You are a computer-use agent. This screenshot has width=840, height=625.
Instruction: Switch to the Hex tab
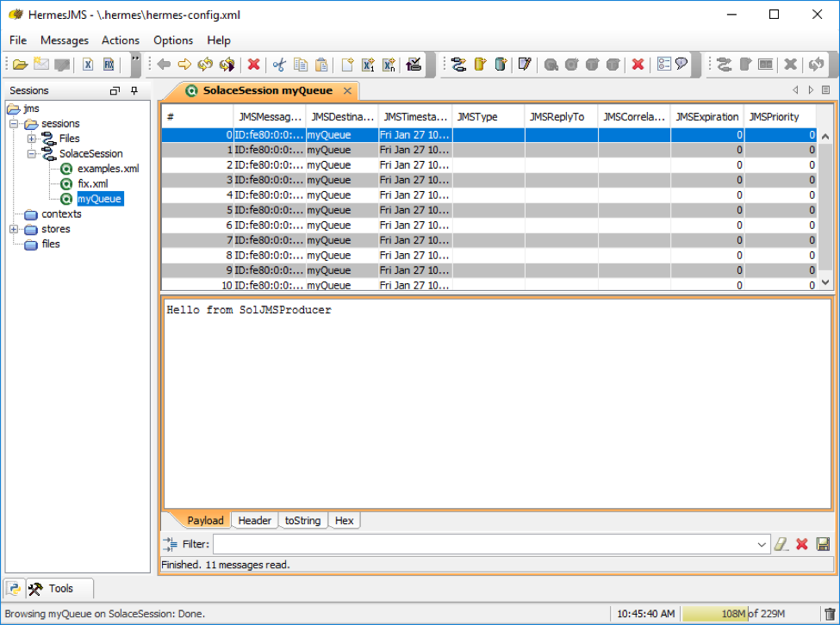point(344,521)
